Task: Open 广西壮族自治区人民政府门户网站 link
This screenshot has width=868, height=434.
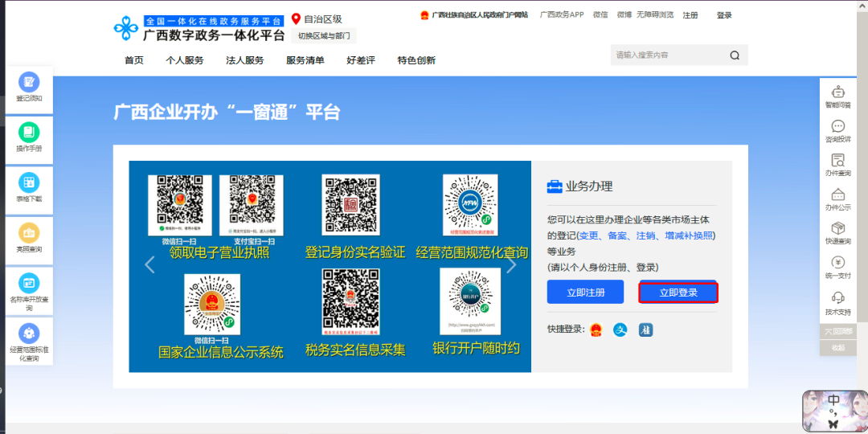Action: 479,15
